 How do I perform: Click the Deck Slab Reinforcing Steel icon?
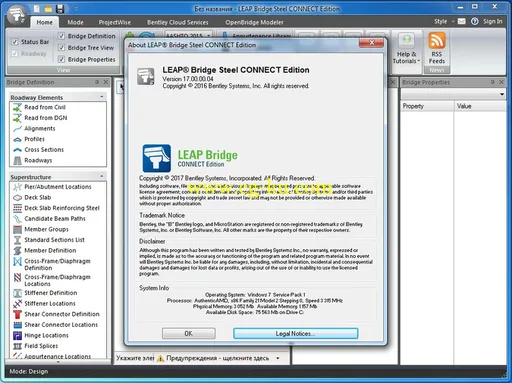(x=17, y=208)
